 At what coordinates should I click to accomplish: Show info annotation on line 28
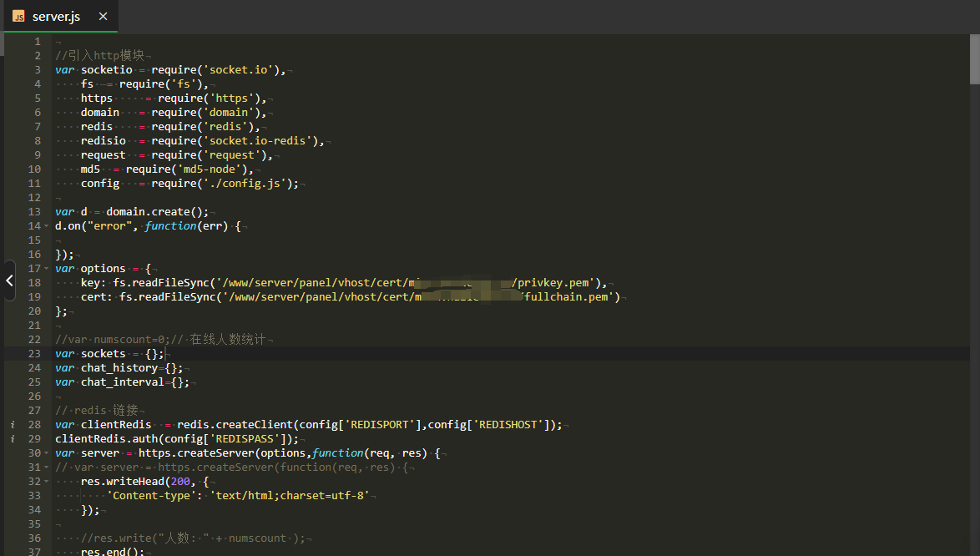click(13, 425)
